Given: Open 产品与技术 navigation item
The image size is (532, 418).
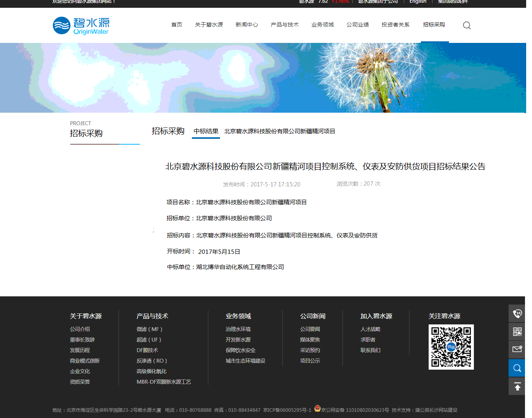Looking at the screenshot, I should coord(285,25).
